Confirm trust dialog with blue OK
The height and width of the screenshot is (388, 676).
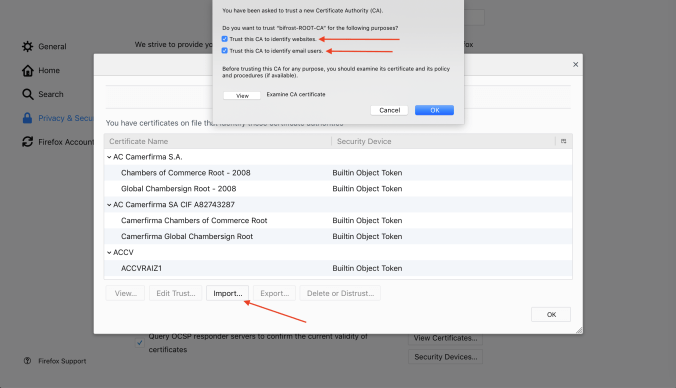pyautogui.click(x=434, y=110)
